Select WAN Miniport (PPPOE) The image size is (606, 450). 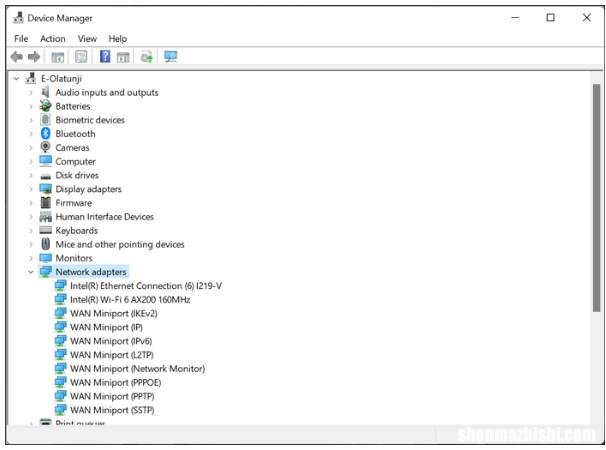[x=116, y=382]
